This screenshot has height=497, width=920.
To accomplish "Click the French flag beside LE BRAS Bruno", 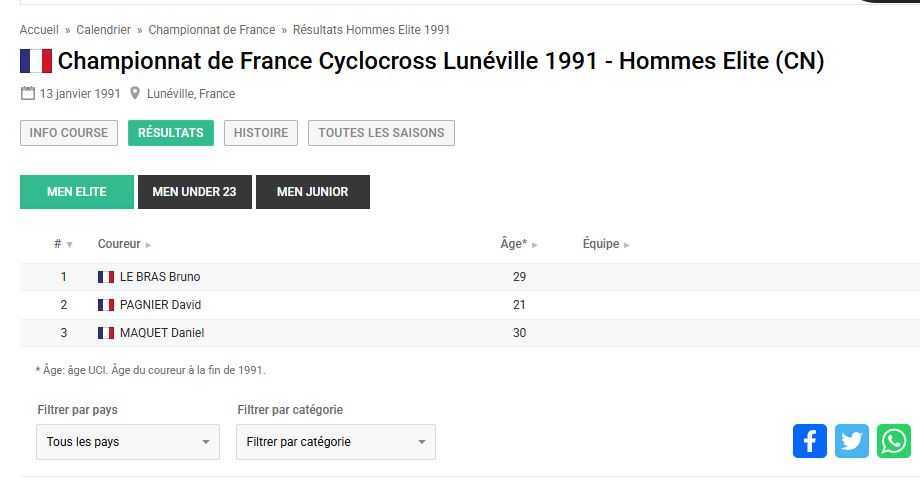I will coord(106,277).
